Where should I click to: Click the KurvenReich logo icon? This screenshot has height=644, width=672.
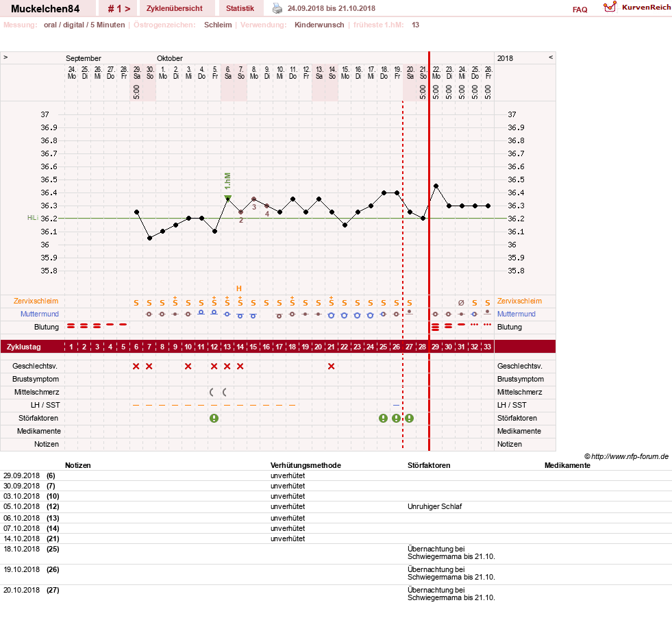[x=610, y=7]
